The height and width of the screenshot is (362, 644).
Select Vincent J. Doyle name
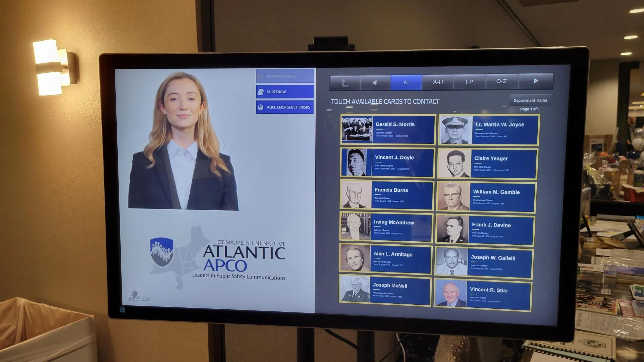[394, 158]
